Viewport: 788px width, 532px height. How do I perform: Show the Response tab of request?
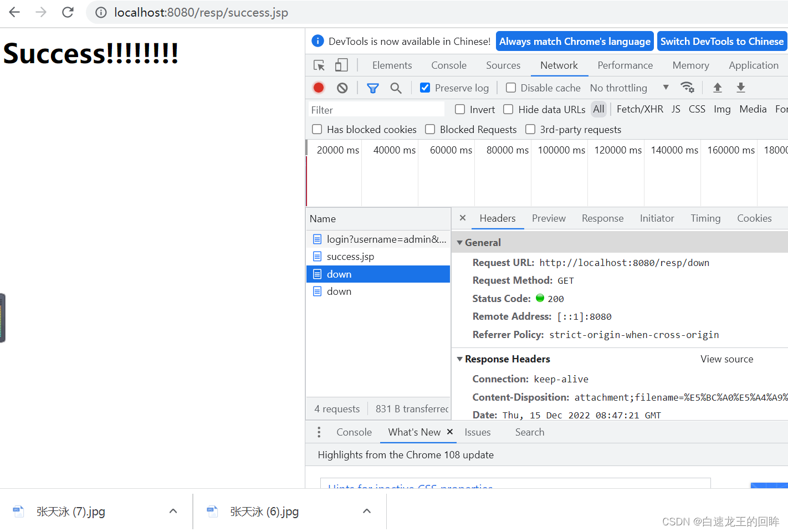[x=602, y=218]
